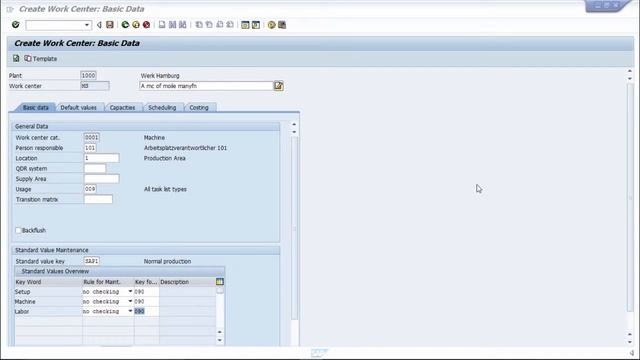This screenshot has width=640, height=360.
Task: Open Rule for Maint. dropdown for Setup
Action: click(x=130, y=291)
